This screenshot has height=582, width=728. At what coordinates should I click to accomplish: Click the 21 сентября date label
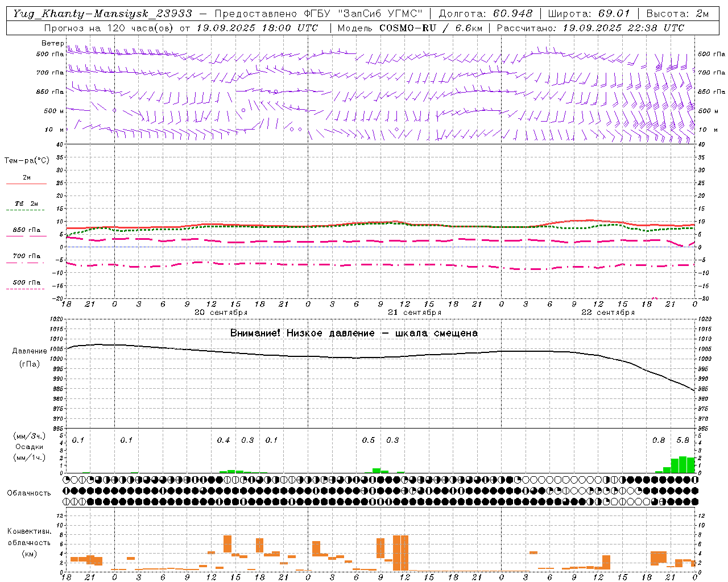point(415,313)
